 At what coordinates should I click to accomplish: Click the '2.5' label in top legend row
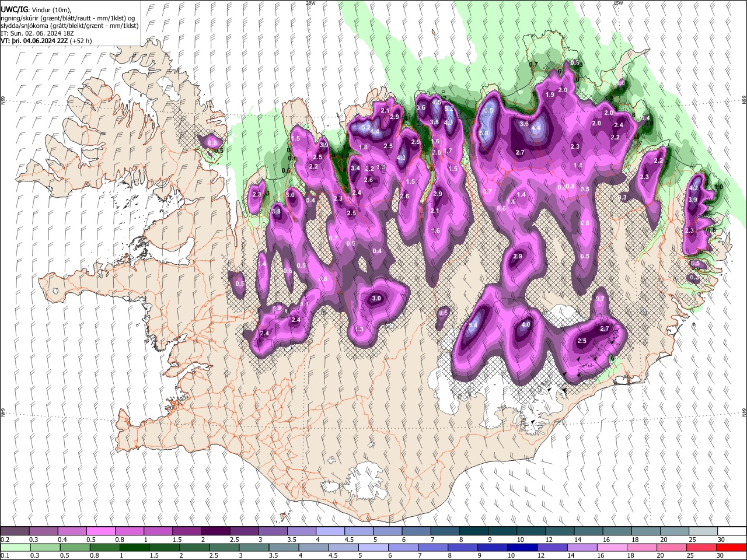pyautogui.click(x=235, y=540)
